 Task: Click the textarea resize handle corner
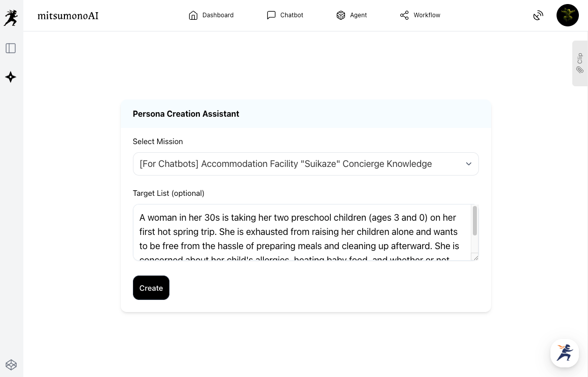pyautogui.click(x=475, y=258)
